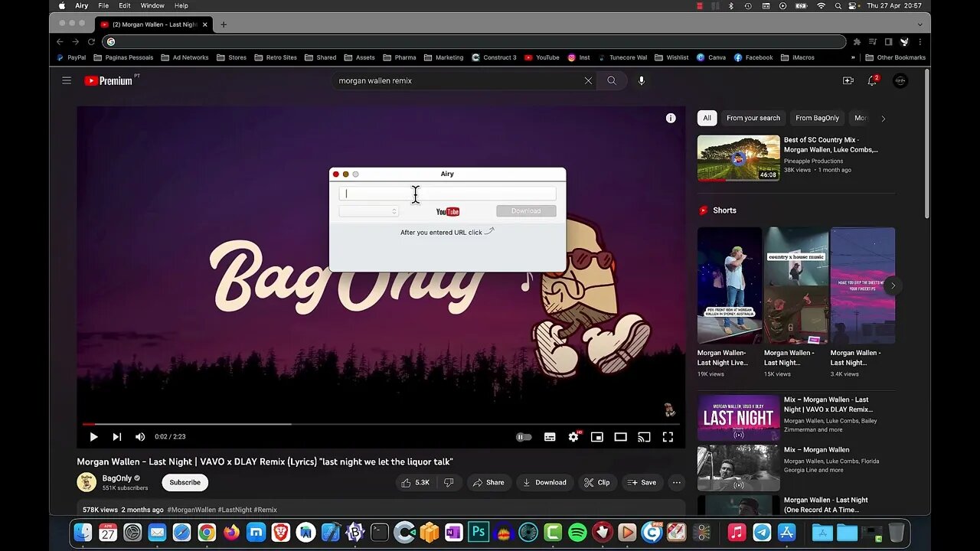980x551 pixels.
Task: Open the Create video button
Action: 848,80
